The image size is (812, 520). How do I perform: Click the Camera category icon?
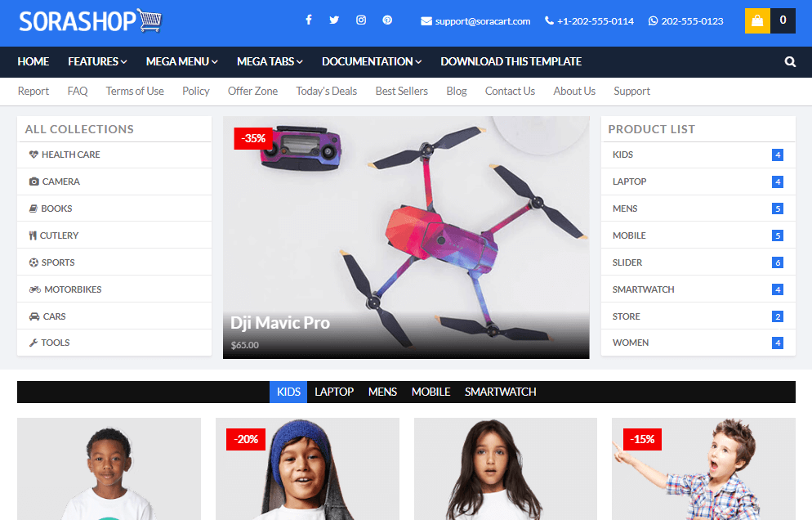click(x=34, y=182)
